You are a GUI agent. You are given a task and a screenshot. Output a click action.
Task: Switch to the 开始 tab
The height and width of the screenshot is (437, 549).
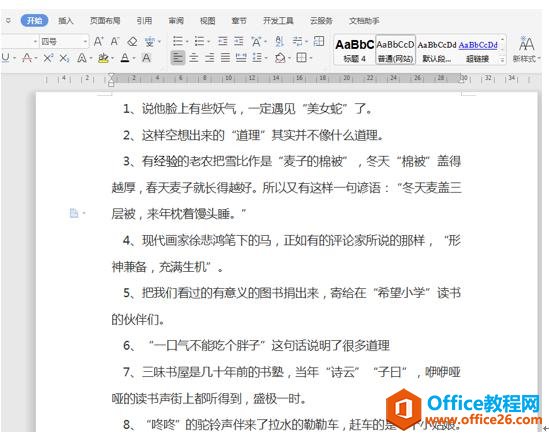coord(34,21)
